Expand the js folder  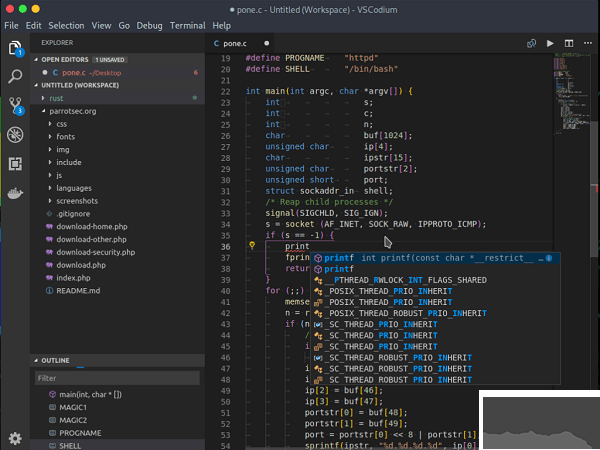point(59,175)
